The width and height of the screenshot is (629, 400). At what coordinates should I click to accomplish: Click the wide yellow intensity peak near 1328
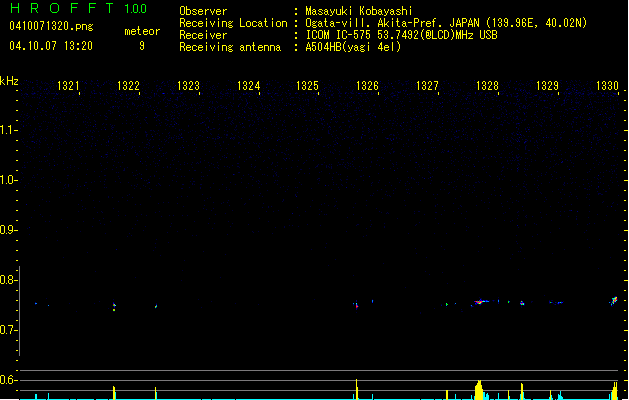[x=479, y=390]
